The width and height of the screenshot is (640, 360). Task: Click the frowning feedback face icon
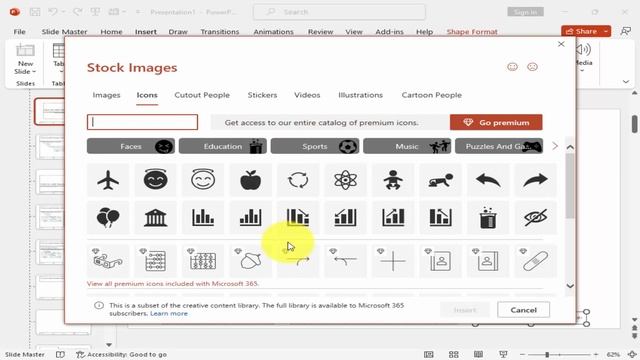[532, 67]
